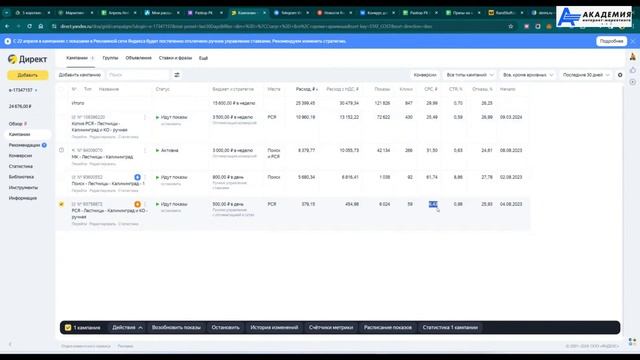This screenshot has height=360, width=640.
Task: Open the МК - Лестницы - Калининград campaign link
Action: (x=102, y=157)
